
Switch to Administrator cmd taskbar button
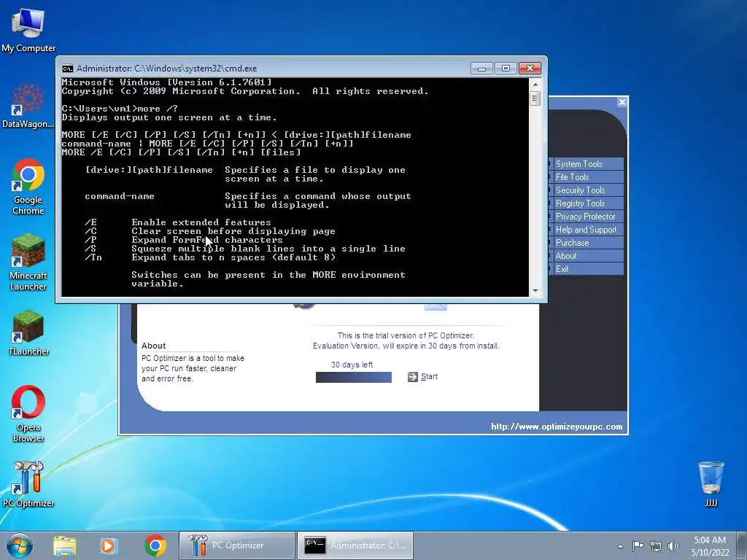[x=355, y=545]
